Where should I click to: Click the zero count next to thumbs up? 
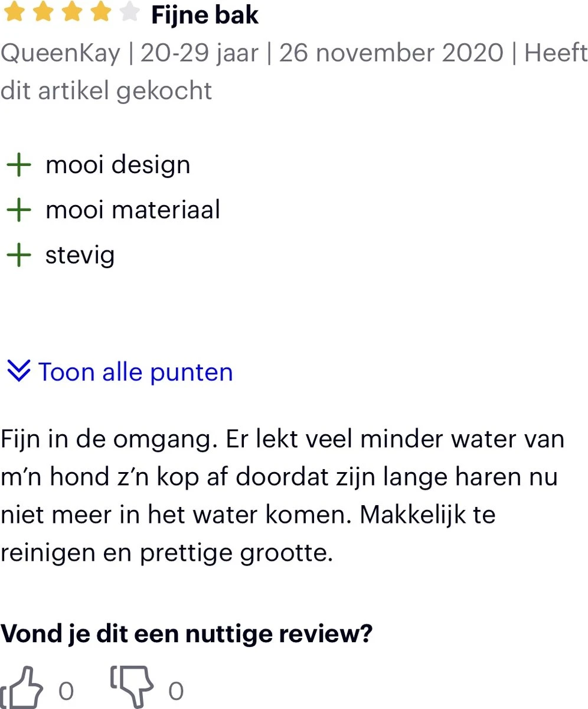(67, 690)
